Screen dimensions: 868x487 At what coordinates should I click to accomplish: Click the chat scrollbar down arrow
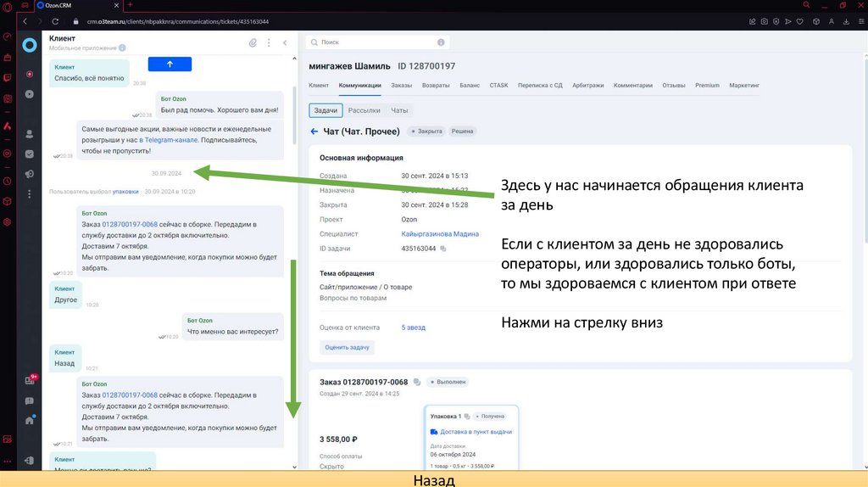pos(294,467)
